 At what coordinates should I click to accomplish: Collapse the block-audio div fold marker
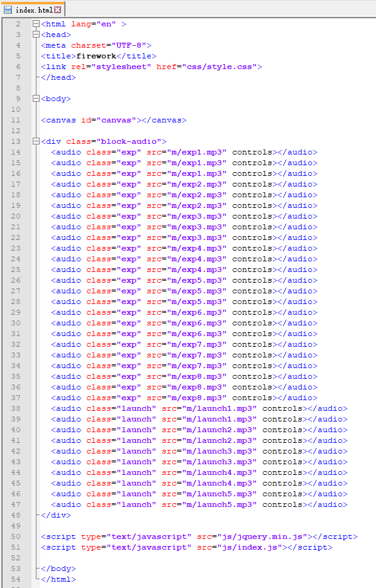(36, 141)
